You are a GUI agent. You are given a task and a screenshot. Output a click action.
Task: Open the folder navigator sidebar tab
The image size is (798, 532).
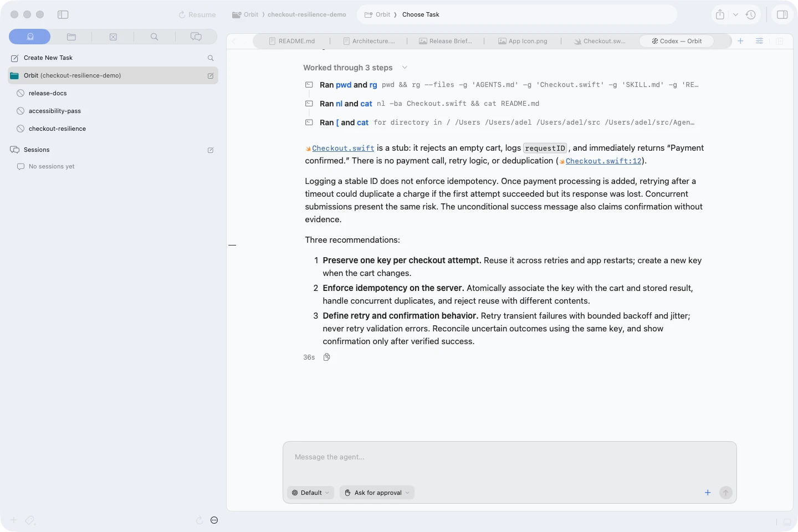(71, 37)
